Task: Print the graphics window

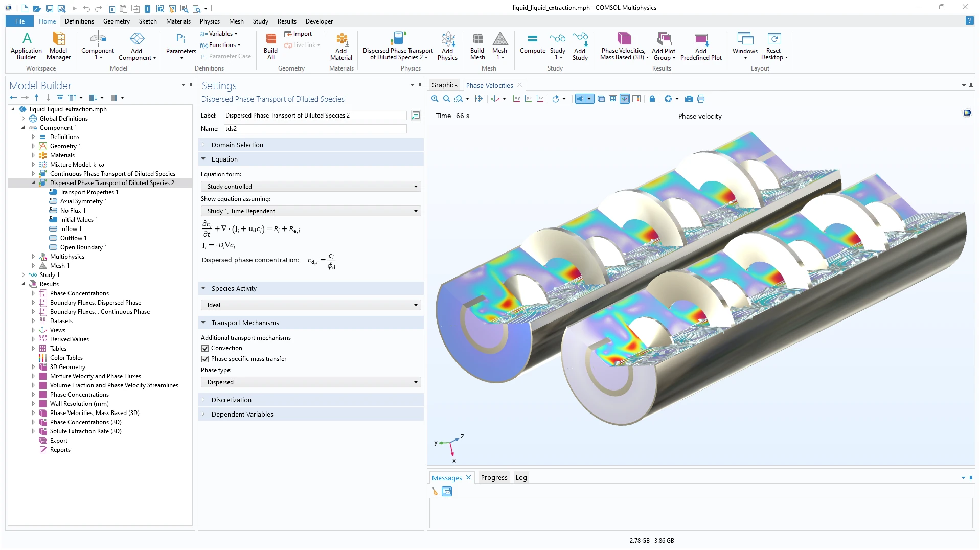Action: pyautogui.click(x=701, y=99)
